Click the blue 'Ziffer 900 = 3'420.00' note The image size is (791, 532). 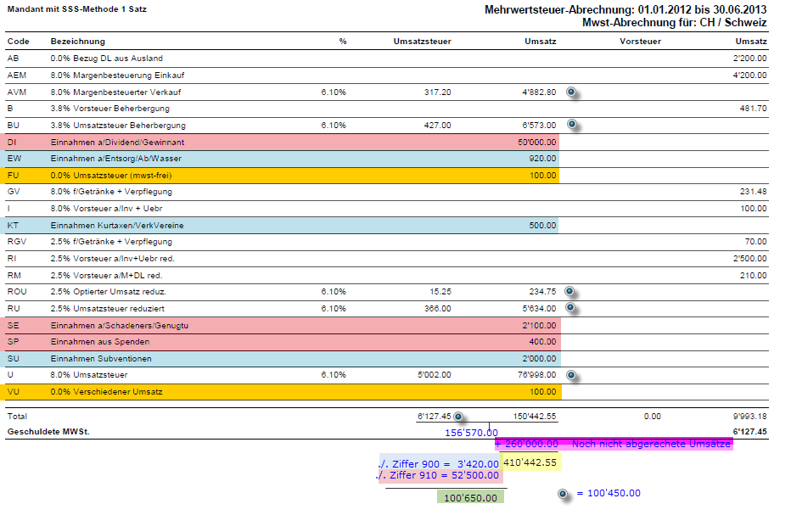(x=440, y=464)
